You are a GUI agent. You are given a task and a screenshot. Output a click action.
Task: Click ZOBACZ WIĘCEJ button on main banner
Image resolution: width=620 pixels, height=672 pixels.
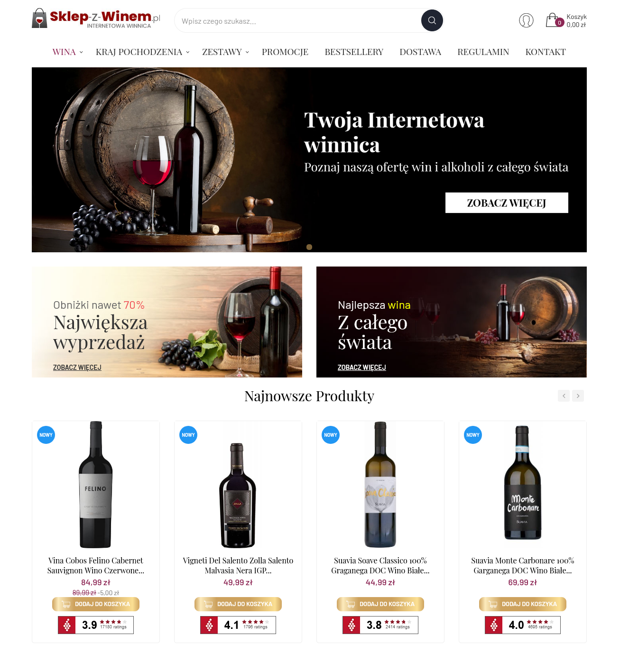[507, 203]
